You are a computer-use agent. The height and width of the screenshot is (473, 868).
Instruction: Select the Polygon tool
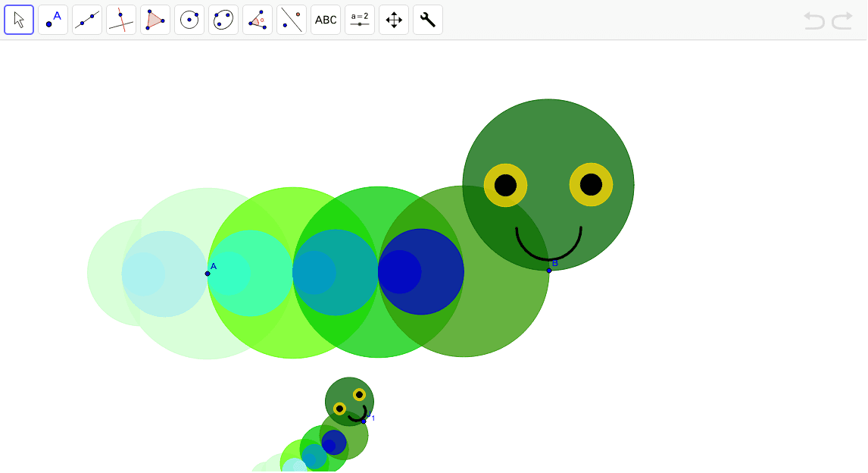155,20
